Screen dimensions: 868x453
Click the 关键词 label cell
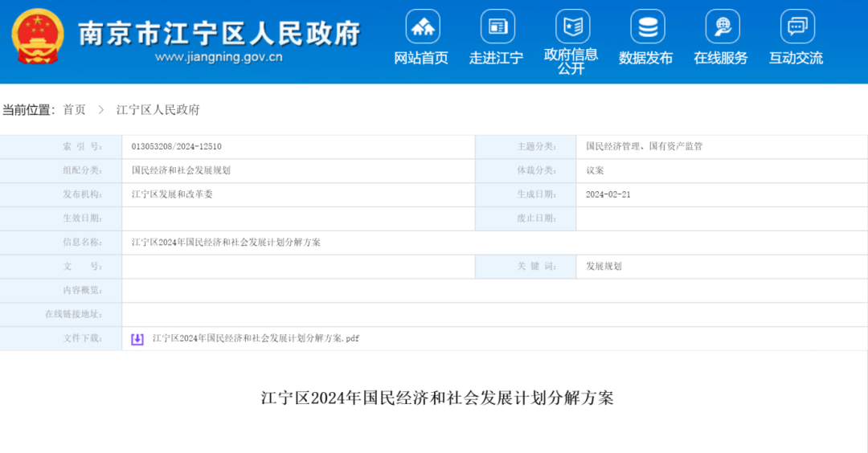coord(526,266)
